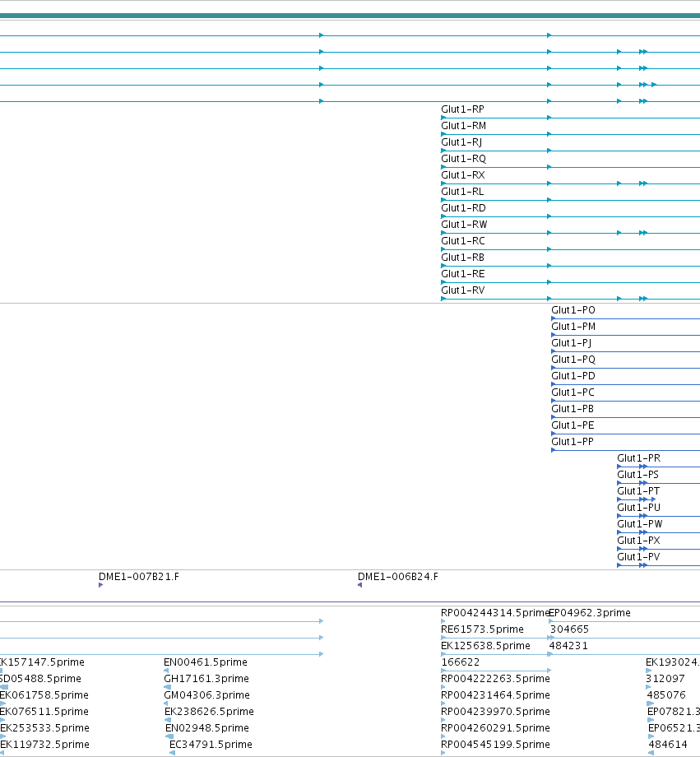Open the EK125638.5prime EST entry
The height and width of the screenshot is (757, 700).
[485, 645]
